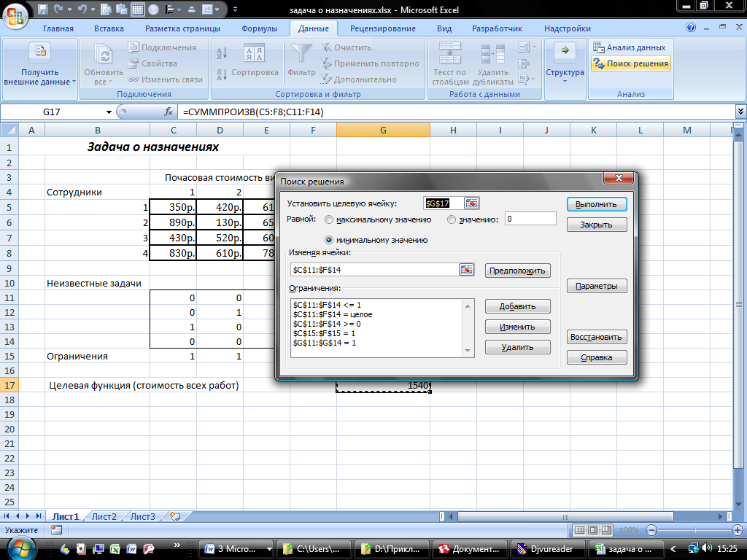This screenshot has width=747, height=560.
Task: Open the Лист2 sheet tab
Action: pyautogui.click(x=104, y=516)
